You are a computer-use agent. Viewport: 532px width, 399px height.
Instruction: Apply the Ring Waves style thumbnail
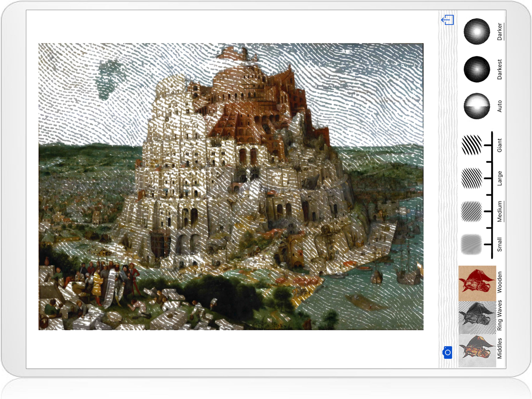pos(477,317)
